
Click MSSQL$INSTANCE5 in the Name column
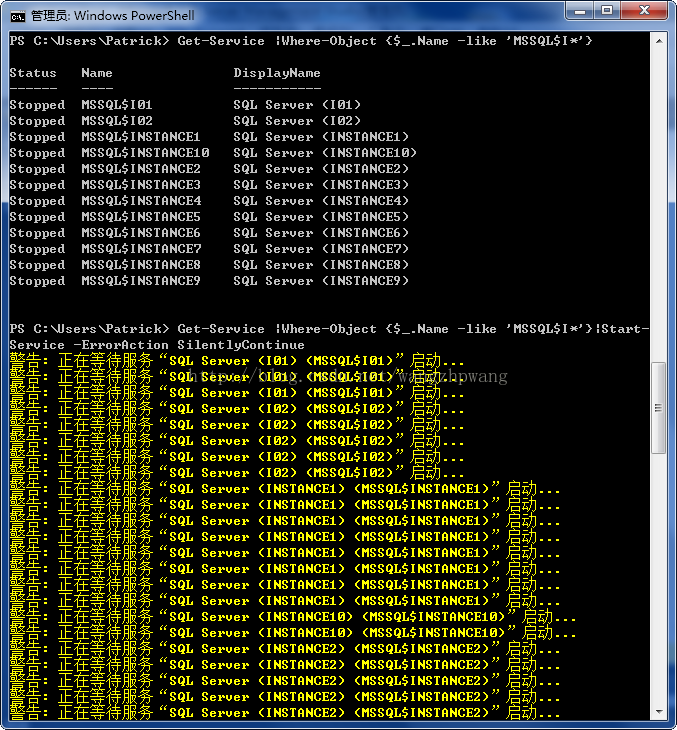coord(141,217)
